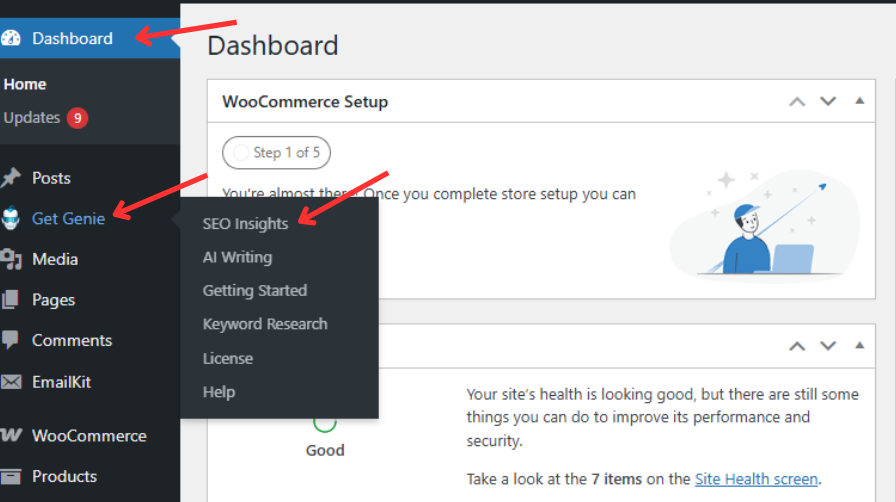The height and width of the screenshot is (502, 896).
Task: Click the Get Genie mascot icon
Action: pyautogui.click(x=10, y=218)
